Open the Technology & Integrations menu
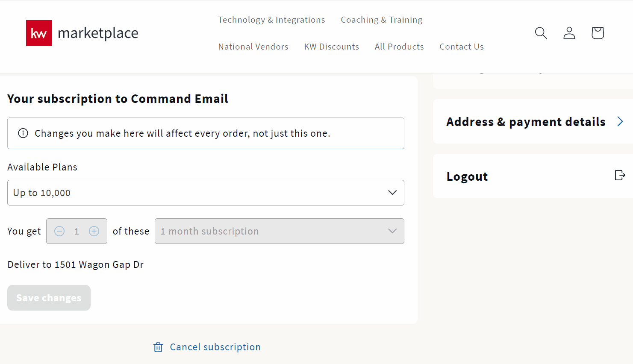The height and width of the screenshot is (364, 633). coord(271,20)
